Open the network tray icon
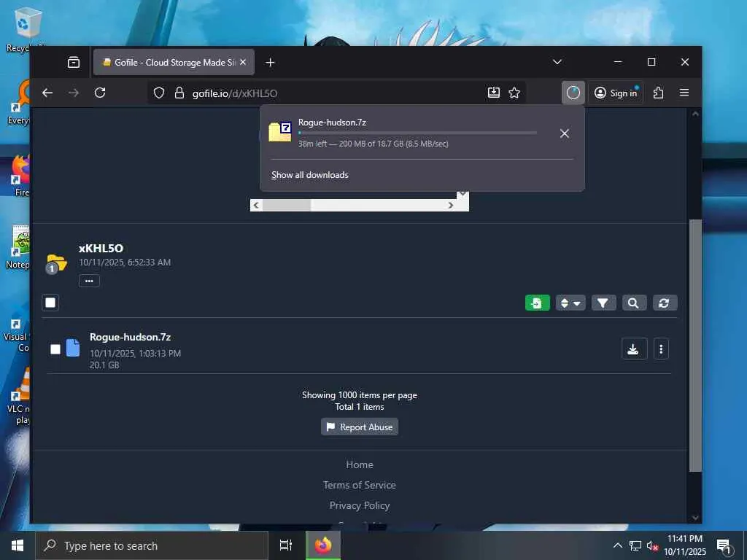747x560 pixels. click(635, 545)
